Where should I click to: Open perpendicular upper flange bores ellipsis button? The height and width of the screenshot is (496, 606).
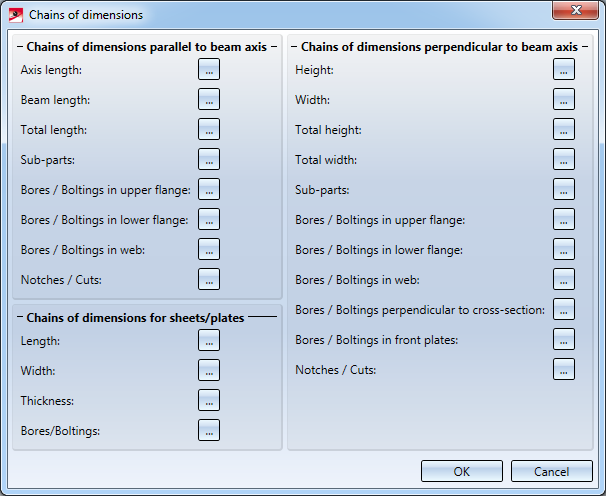(x=564, y=220)
